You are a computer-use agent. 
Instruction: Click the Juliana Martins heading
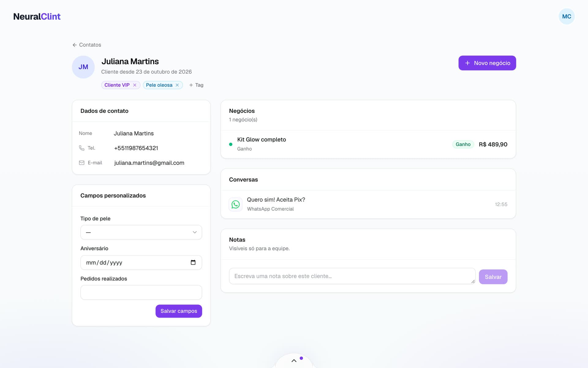(130, 61)
